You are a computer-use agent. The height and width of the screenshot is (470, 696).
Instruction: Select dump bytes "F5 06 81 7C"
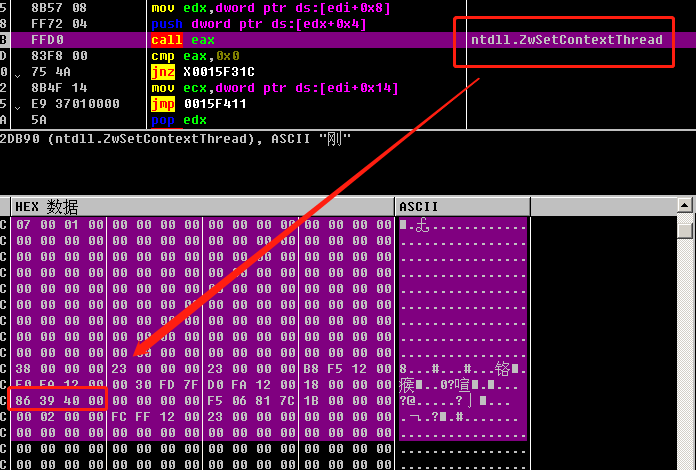(251, 401)
